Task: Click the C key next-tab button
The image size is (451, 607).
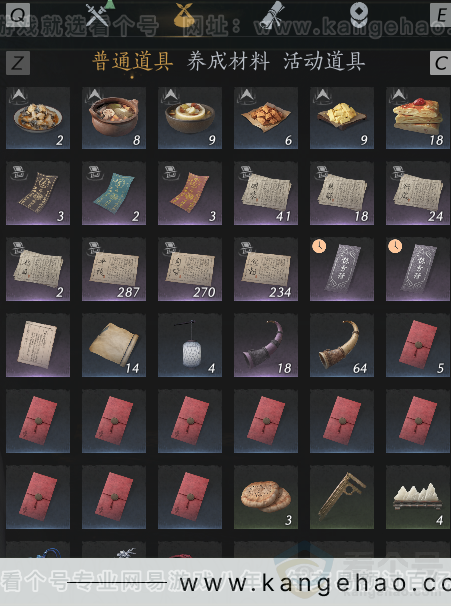Action: tap(441, 63)
